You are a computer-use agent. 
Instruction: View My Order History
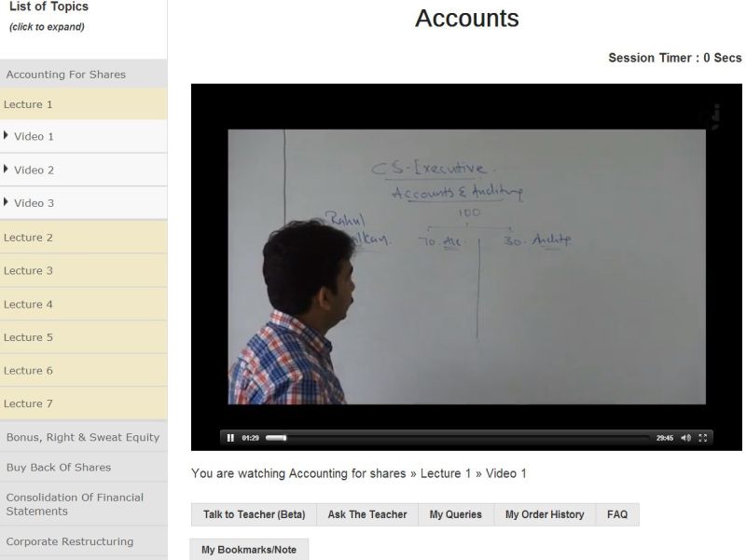[545, 514]
